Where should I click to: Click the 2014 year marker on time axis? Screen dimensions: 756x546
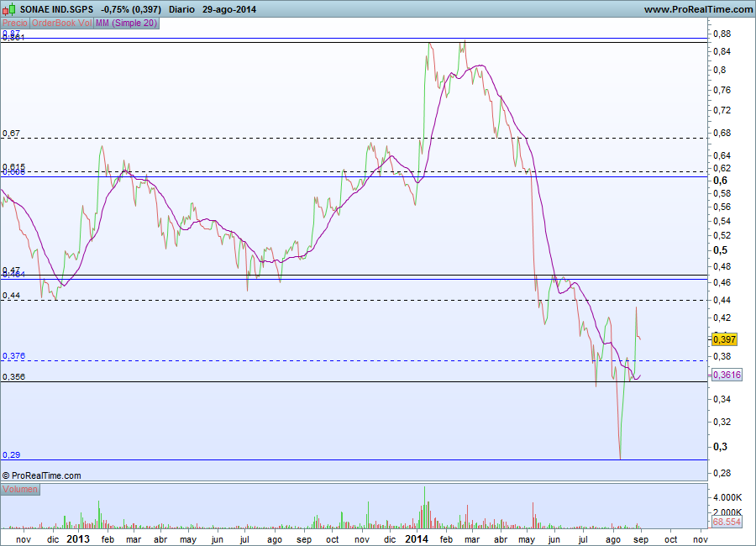(x=416, y=538)
